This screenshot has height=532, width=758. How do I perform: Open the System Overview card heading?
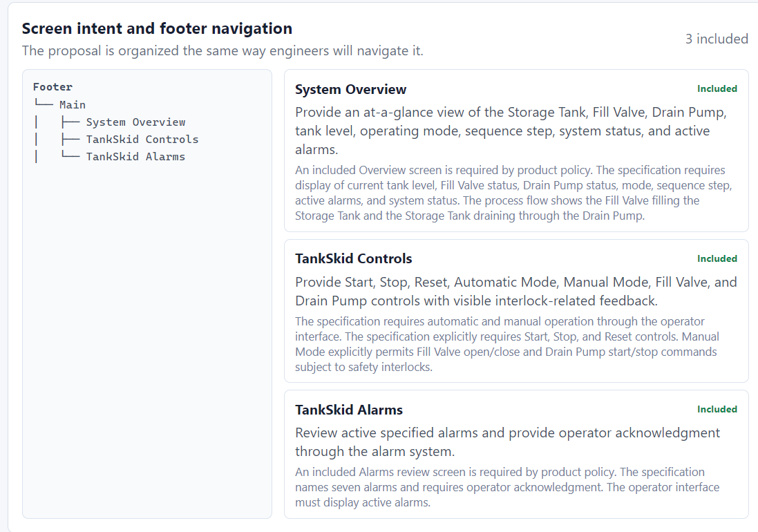[x=350, y=89]
